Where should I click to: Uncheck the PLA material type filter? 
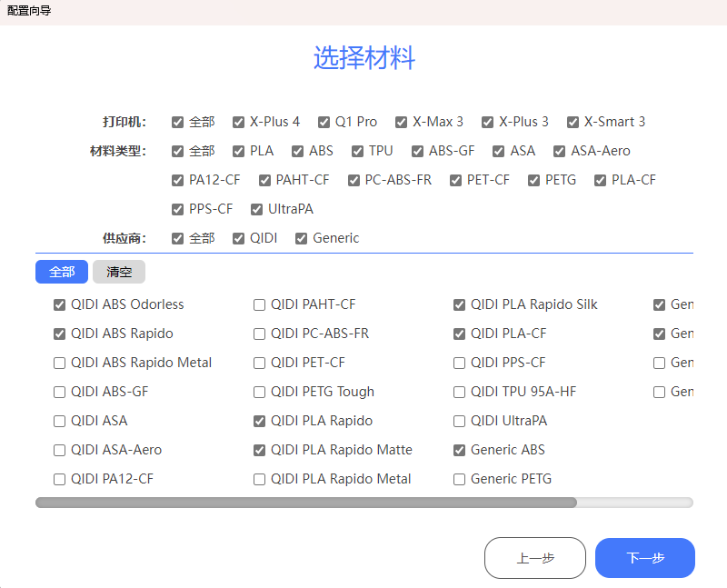pos(239,151)
